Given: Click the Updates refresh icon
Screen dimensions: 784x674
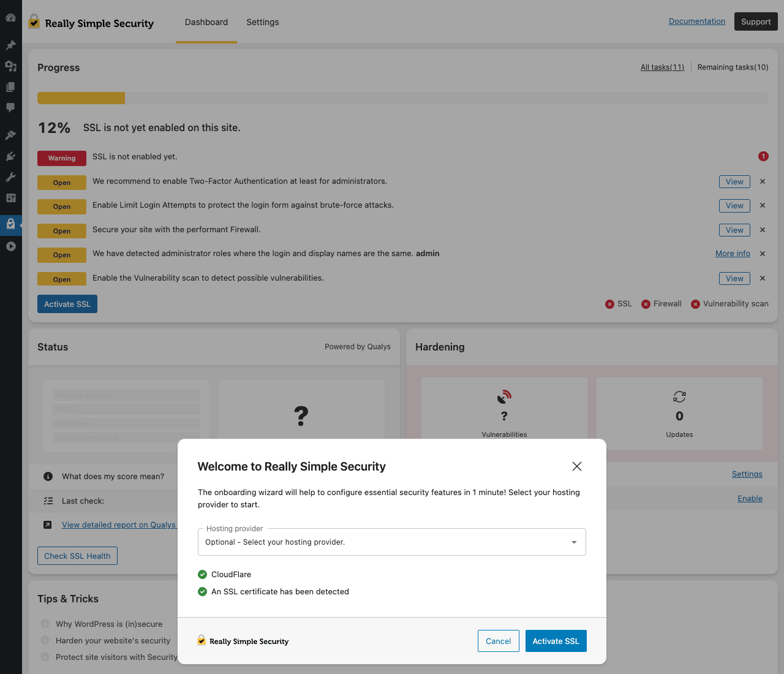Looking at the screenshot, I should pyautogui.click(x=679, y=396).
